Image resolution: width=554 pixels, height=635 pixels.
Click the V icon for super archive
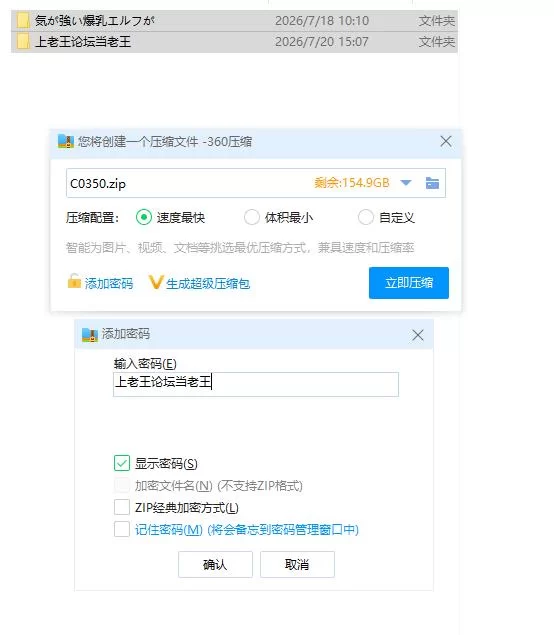pyautogui.click(x=156, y=282)
